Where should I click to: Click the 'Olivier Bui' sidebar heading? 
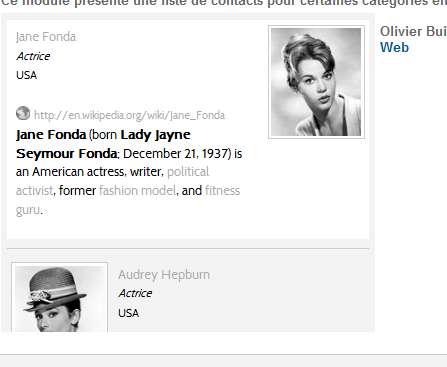click(413, 31)
